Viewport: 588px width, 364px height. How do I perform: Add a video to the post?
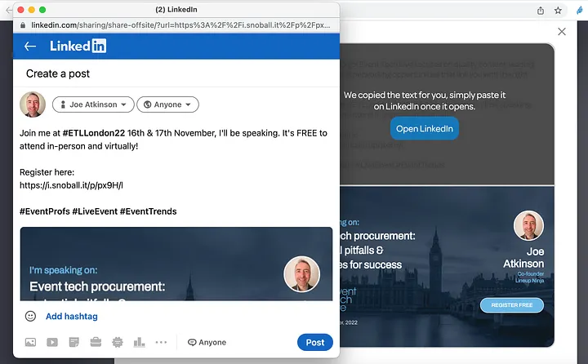pos(52,342)
